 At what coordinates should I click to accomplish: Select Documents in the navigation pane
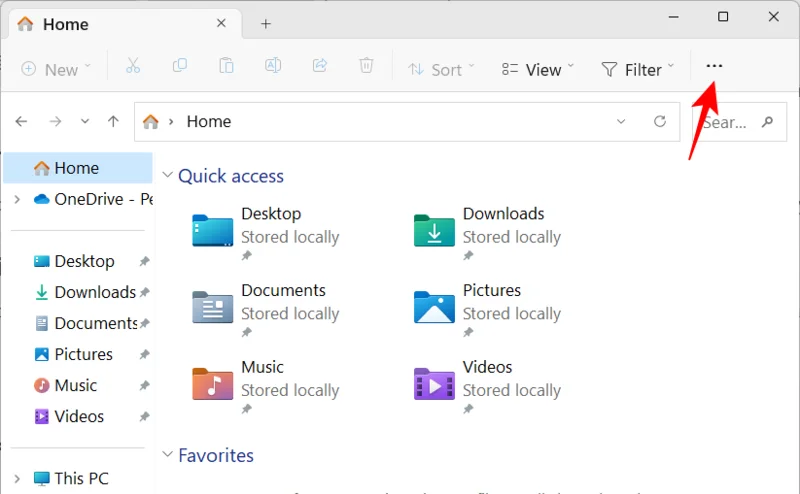click(x=85, y=324)
